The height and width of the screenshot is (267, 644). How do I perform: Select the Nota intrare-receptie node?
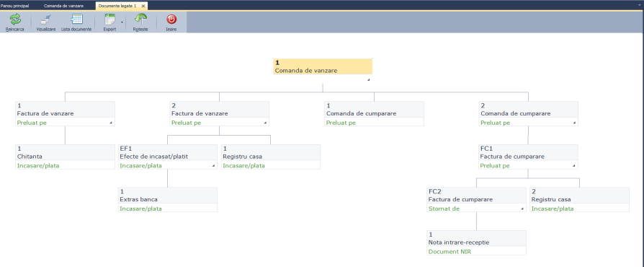(x=476, y=242)
